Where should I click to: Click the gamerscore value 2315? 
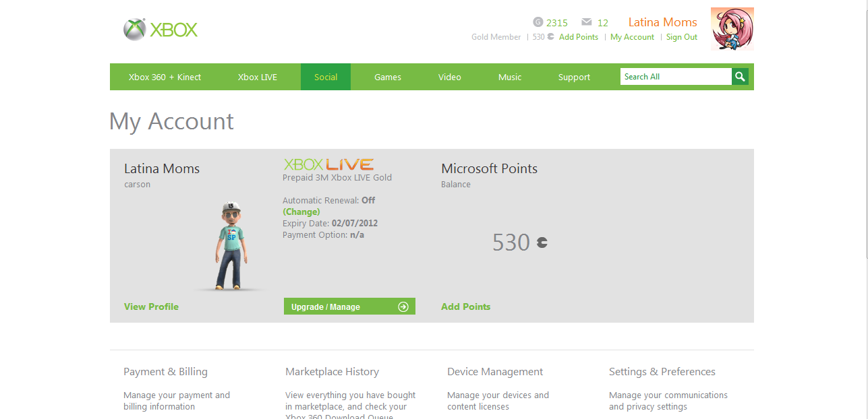557,22
